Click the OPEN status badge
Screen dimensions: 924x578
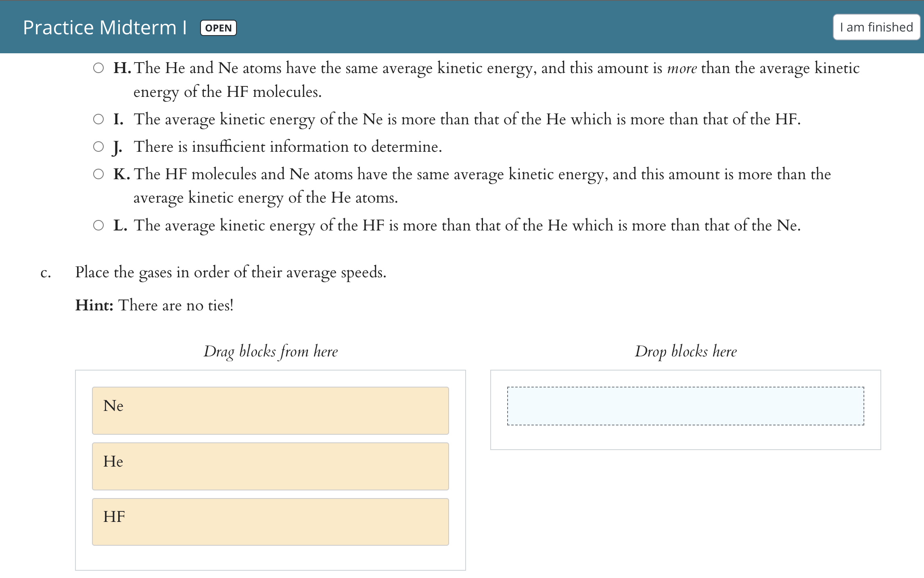pyautogui.click(x=218, y=28)
